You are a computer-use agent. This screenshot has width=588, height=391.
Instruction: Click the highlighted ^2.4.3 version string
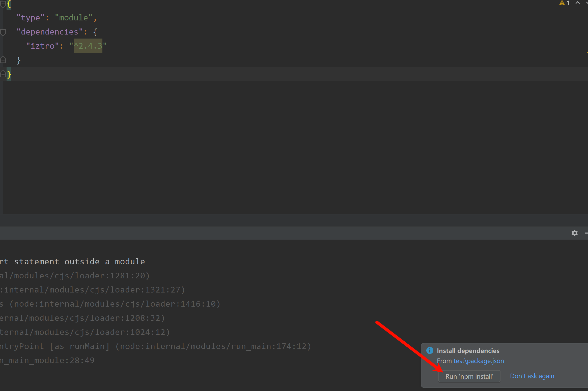pyautogui.click(x=88, y=46)
